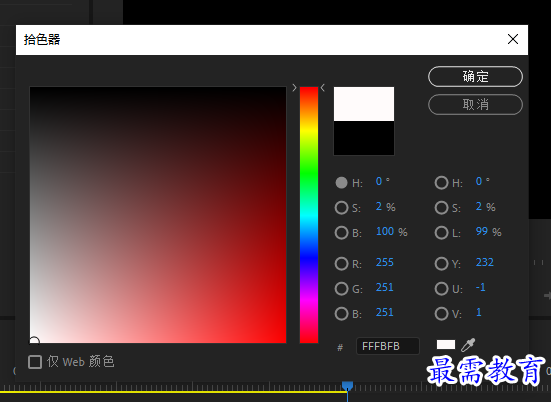The height and width of the screenshot is (402, 551).
Task: Select the Y radio button
Action: pos(441,264)
